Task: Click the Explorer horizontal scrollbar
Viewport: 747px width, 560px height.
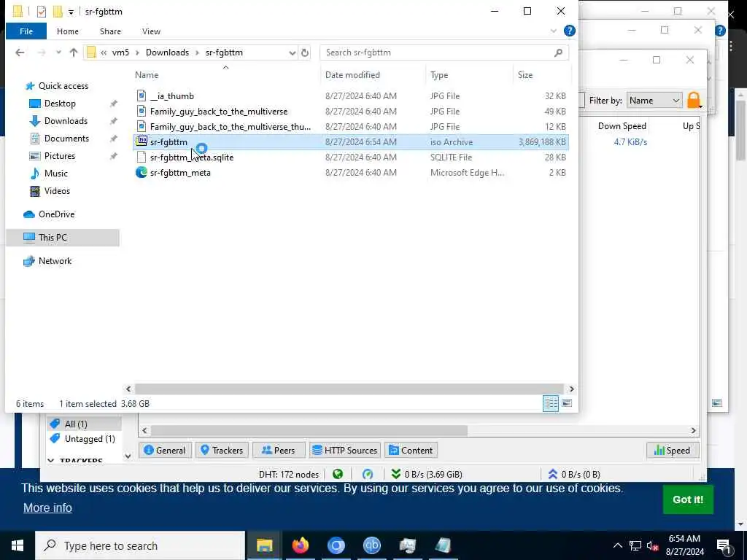Action: 349,389
